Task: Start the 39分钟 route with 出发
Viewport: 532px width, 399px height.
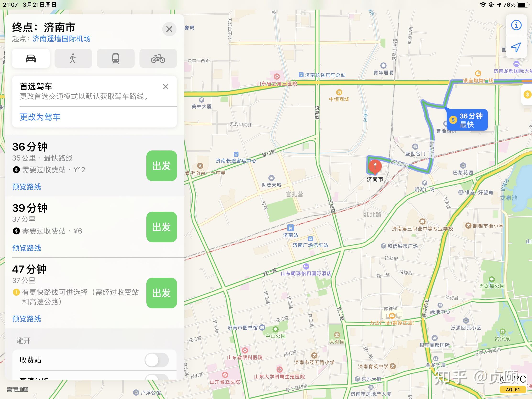Action: pyautogui.click(x=162, y=227)
